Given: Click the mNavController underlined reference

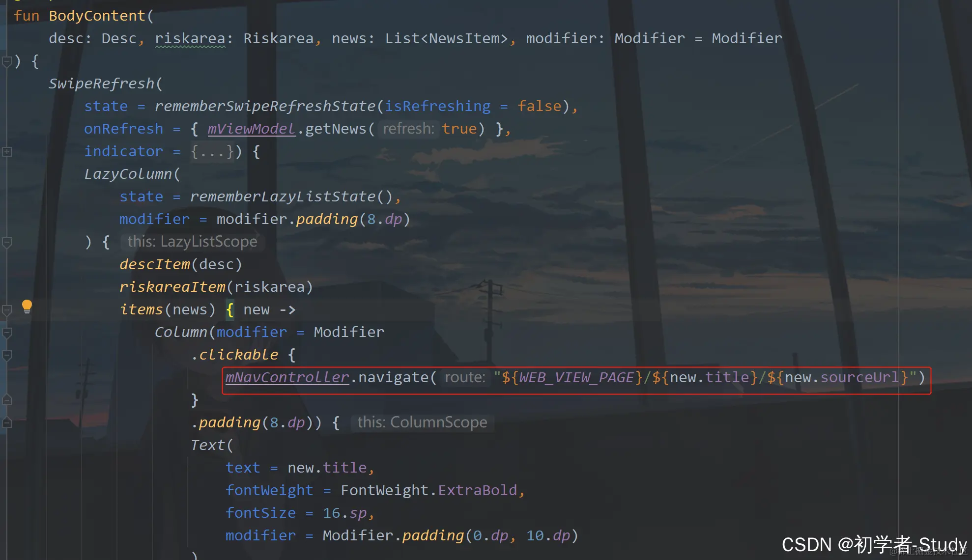Looking at the screenshot, I should click(x=287, y=377).
